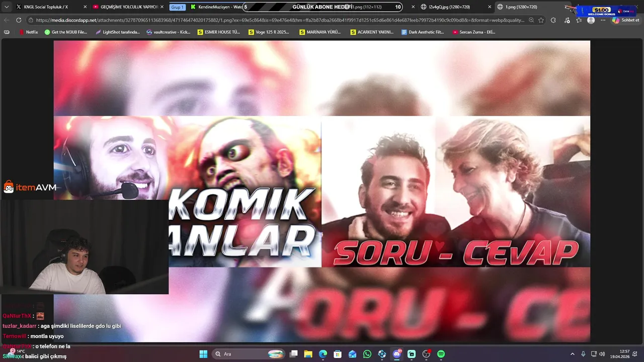Open the Dark Aesthetic Filt... bookmark
The width and height of the screenshot is (644, 362).
[x=423, y=32]
